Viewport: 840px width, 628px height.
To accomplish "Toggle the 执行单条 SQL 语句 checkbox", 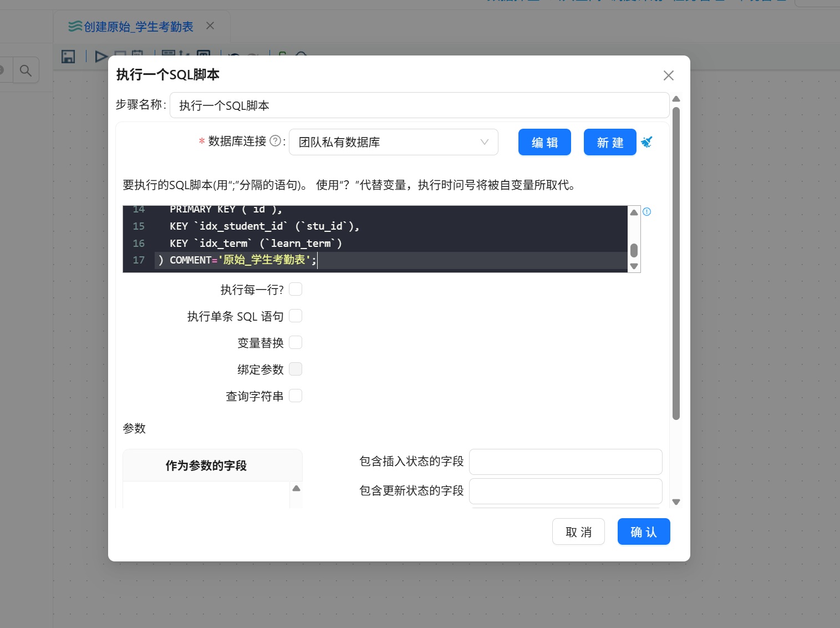I will (x=296, y=316).
